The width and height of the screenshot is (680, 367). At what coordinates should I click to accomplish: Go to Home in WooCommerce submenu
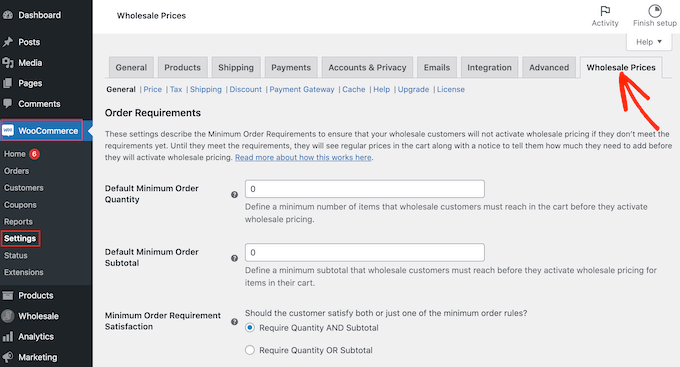(x=15, y=154)
